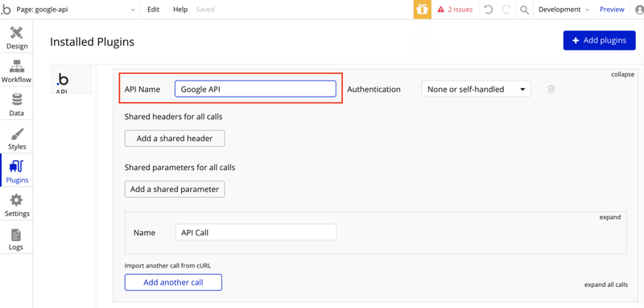Image resolution: width=644 pixels, height=308 pixels.
Task: Click the trash icon to delete API
Action: point(551,89)
